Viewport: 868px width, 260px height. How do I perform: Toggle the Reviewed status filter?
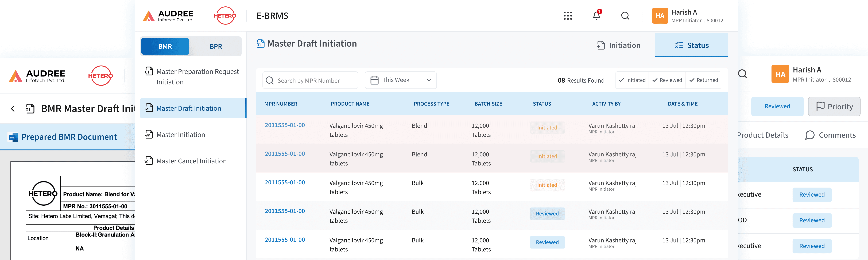tap(667, 80)
